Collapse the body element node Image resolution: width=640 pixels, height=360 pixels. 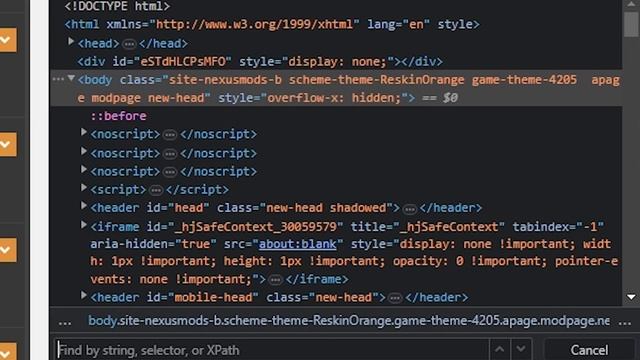click(71, 78)
